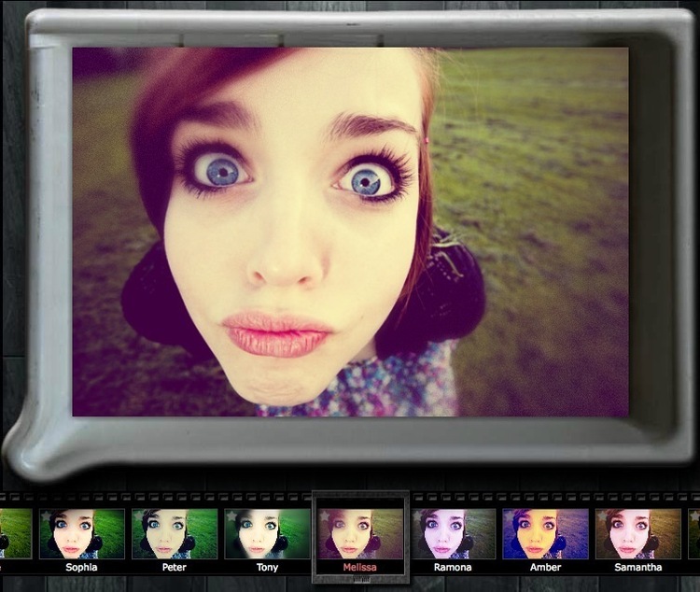Image resolution: width=700 pixels, height=592 pixels.
Task: Click the 'Peter' filter label
Action: [x=175, y=568]
